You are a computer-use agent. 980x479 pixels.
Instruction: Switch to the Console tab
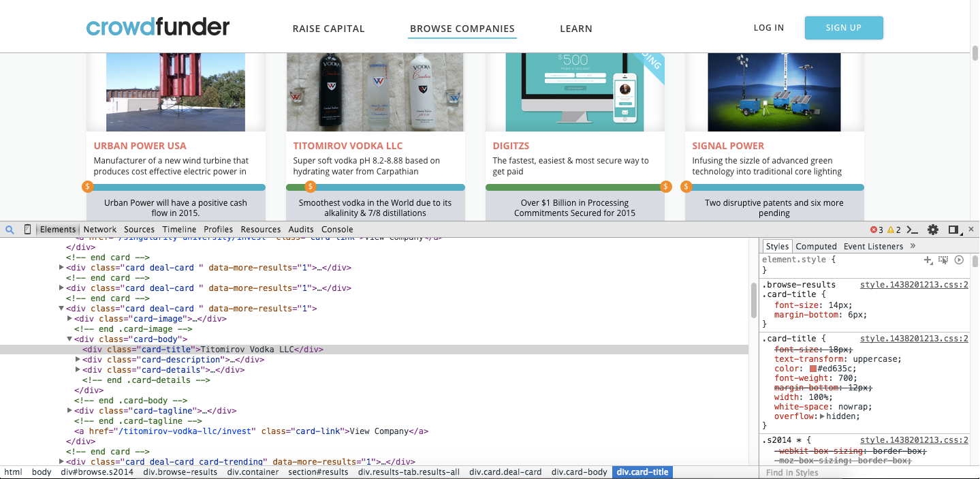(x=337, y=230)
